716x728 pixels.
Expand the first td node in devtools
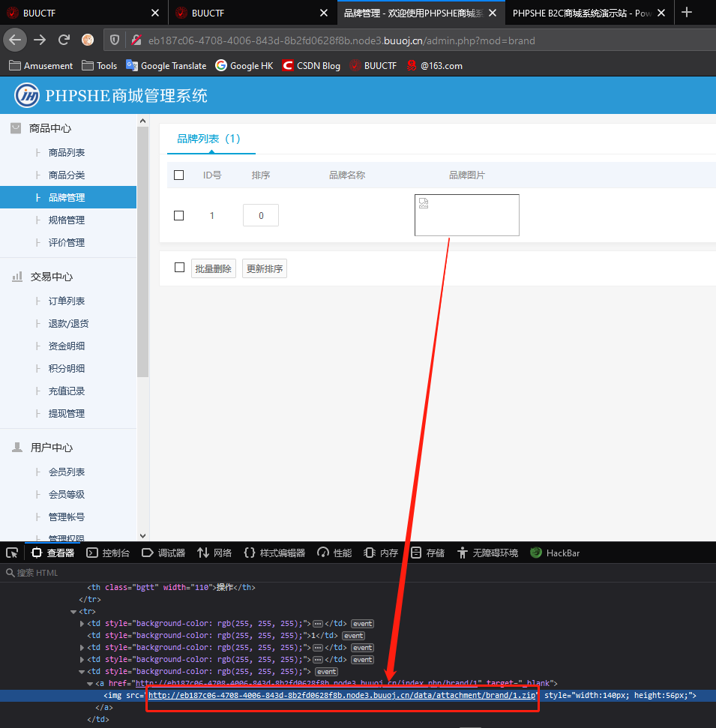click(x=82, y=623)
